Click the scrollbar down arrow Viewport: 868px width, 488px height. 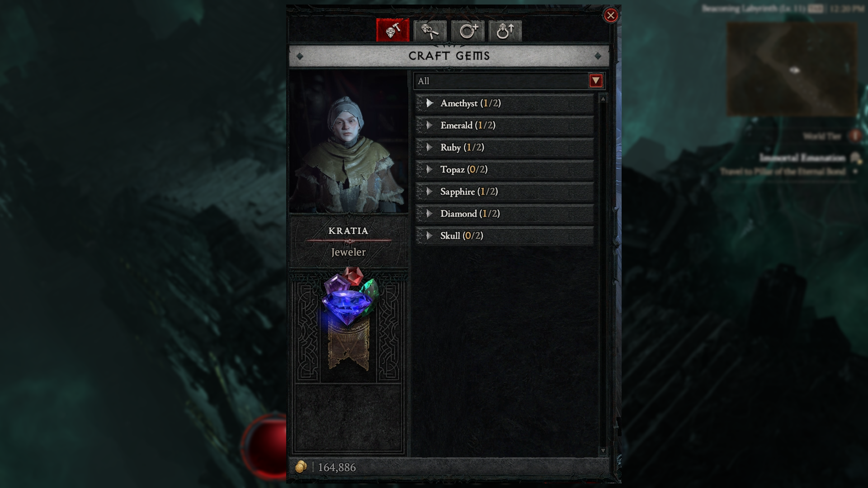pyautogui.click(x=603, y=450)
